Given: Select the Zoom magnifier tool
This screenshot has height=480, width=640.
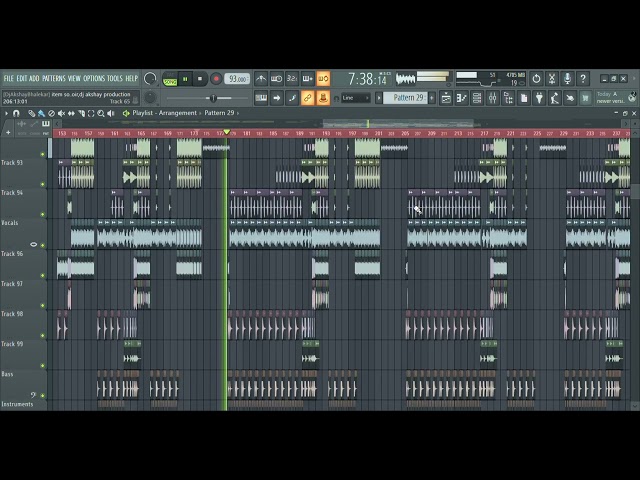Looking at the screenshot, I should (x=101, y=113).
